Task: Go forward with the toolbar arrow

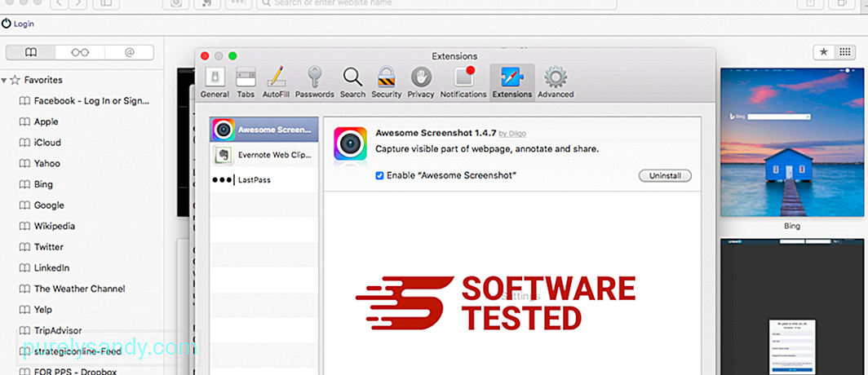Action: (x=78, y=3)
